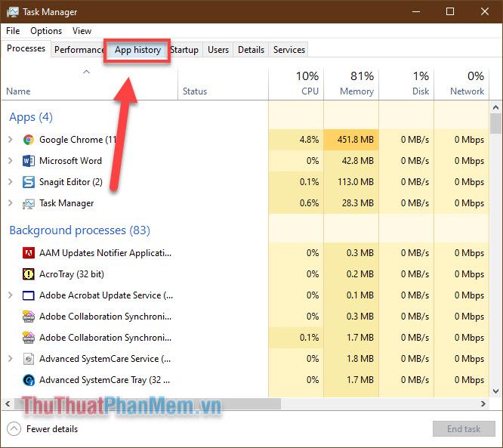Switch to the Startup tab
Screen dimensions: 503x448
pyautogui.click(x=185, y=50)
